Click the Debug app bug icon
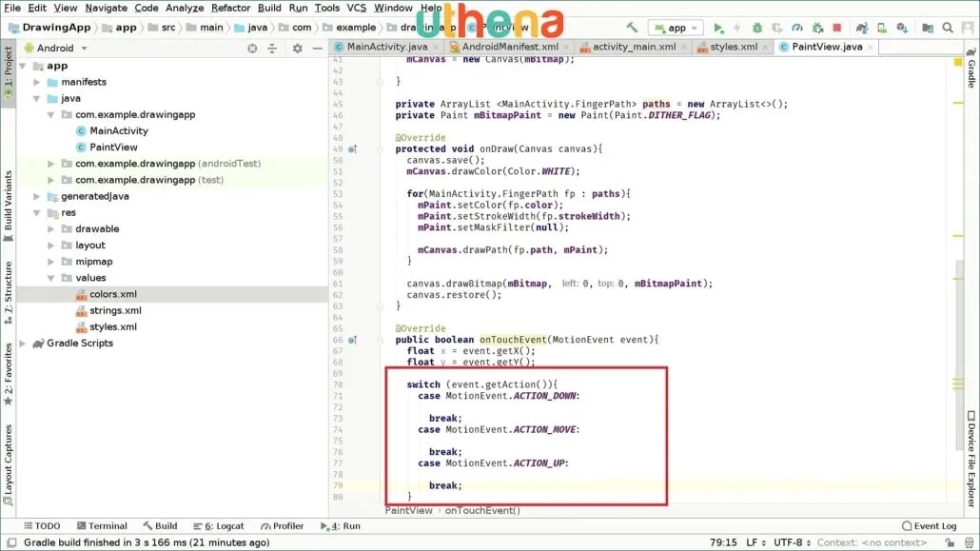Image resolution: width=980 pixels, height=551 pixels. pos(756,28)
